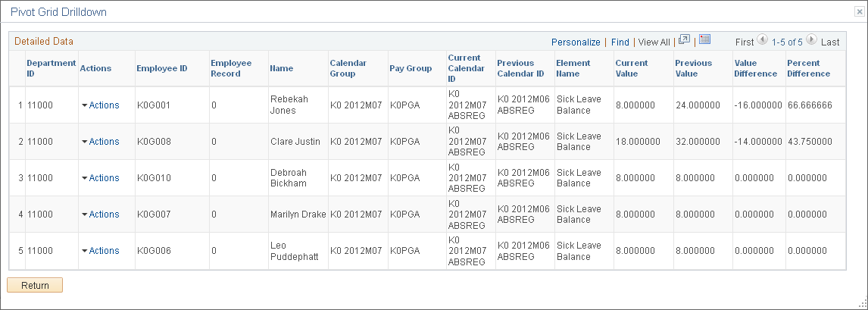Expand Actions menu for Rebekah Jones
Viewport: 868px width, 310px height.
tap(100, 105)
